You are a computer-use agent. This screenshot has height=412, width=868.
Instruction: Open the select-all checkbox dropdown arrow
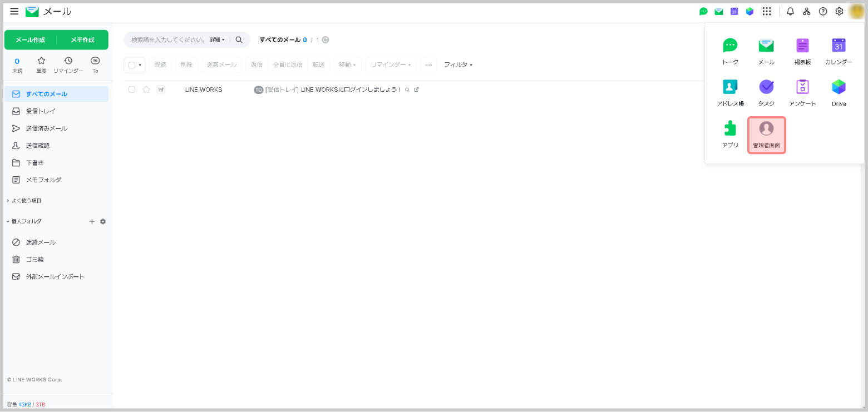coord(140,65)
